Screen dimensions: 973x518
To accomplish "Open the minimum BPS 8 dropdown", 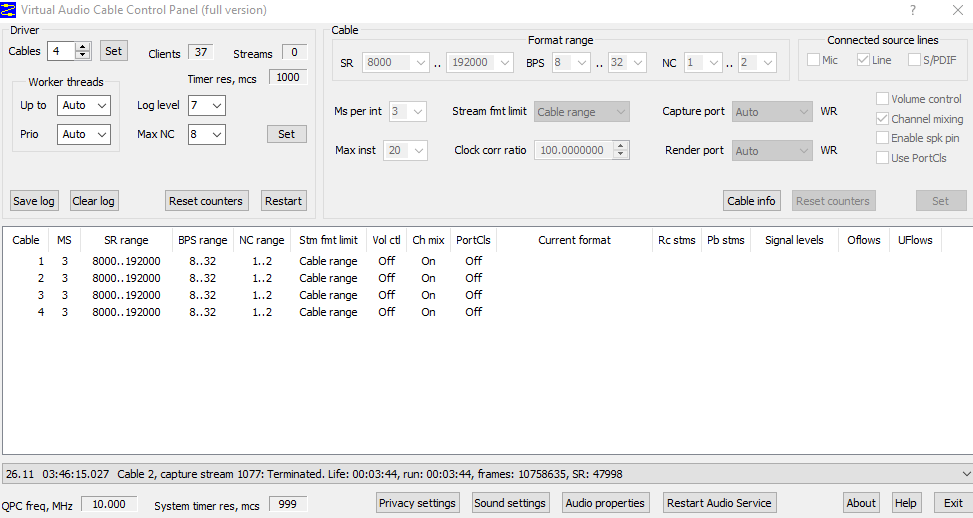I will click(x=571, y=63).
